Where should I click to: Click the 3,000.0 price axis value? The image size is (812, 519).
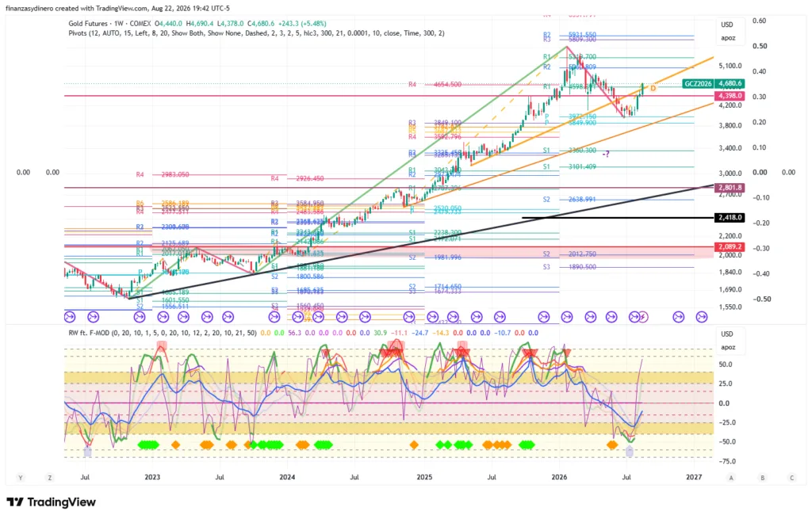point(730,174)
